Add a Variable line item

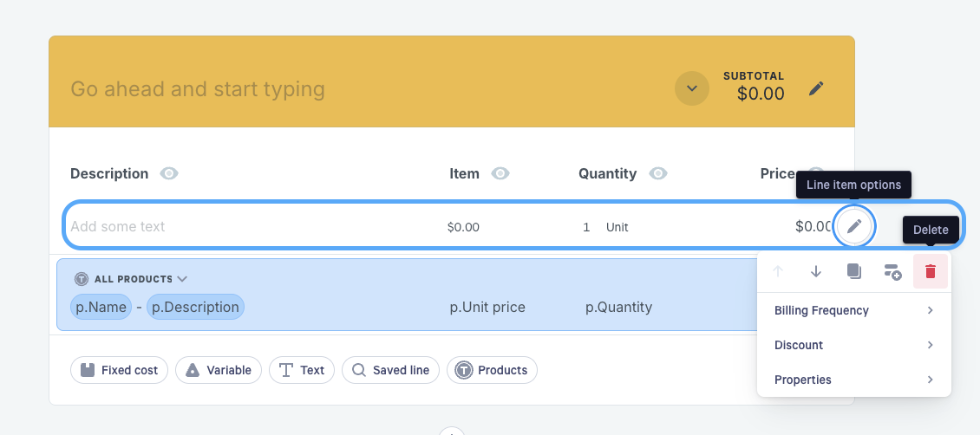click(x=219, y=370)
